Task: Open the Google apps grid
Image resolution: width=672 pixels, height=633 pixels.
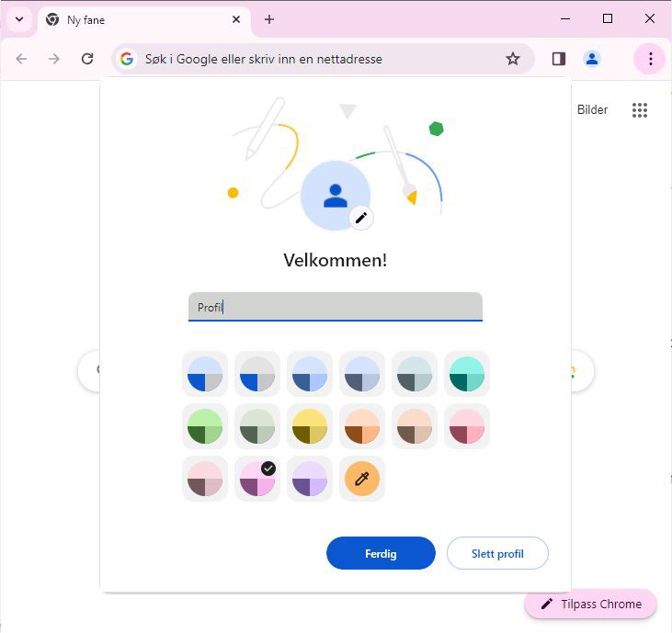Action: pyautogui.click(x=640, y=110)
